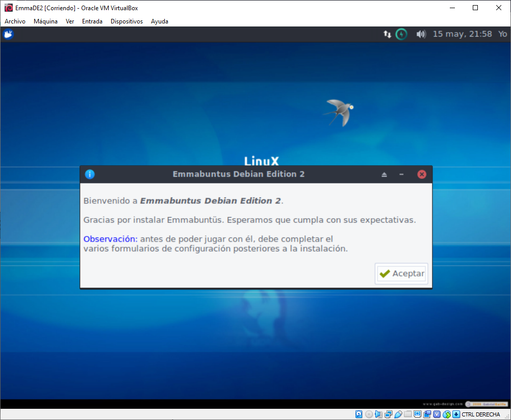Viewport: 511px width, 420px height.
Task: Click the blue info icon in dialog title
Action: point(90,174)
